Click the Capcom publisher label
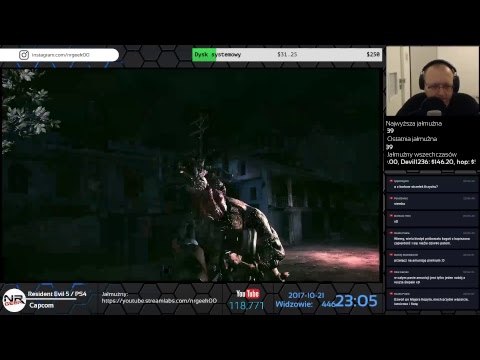This screenshot has height=360, width=480. [x=41, y=305]
